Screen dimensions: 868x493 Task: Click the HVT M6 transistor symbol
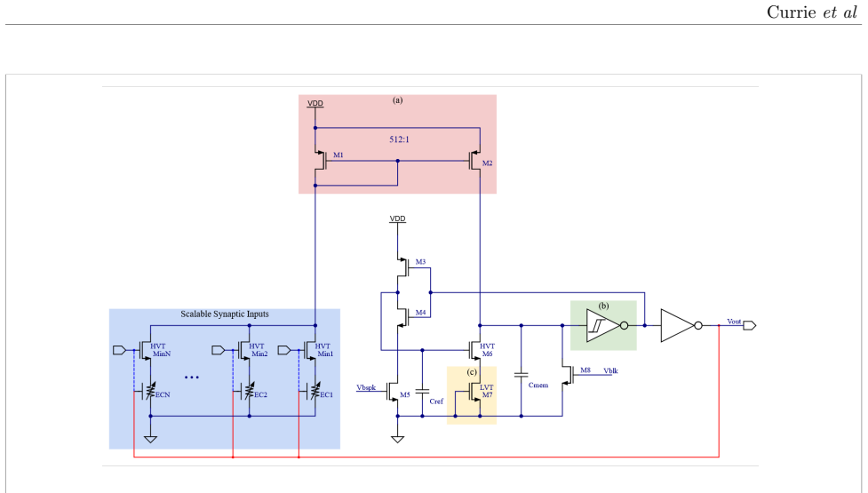coord(475,350)
